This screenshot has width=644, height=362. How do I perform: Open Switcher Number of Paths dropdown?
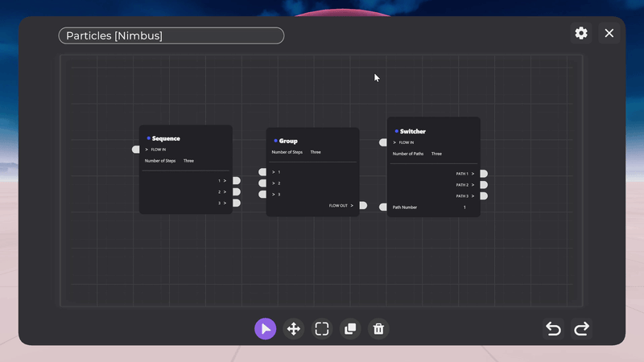coord(436,154)
